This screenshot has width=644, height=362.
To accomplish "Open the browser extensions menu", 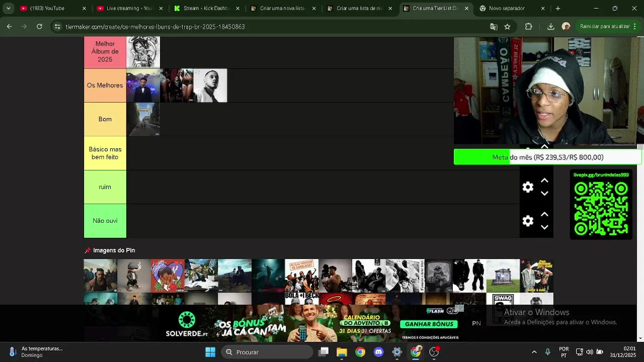I will [528, 27].
